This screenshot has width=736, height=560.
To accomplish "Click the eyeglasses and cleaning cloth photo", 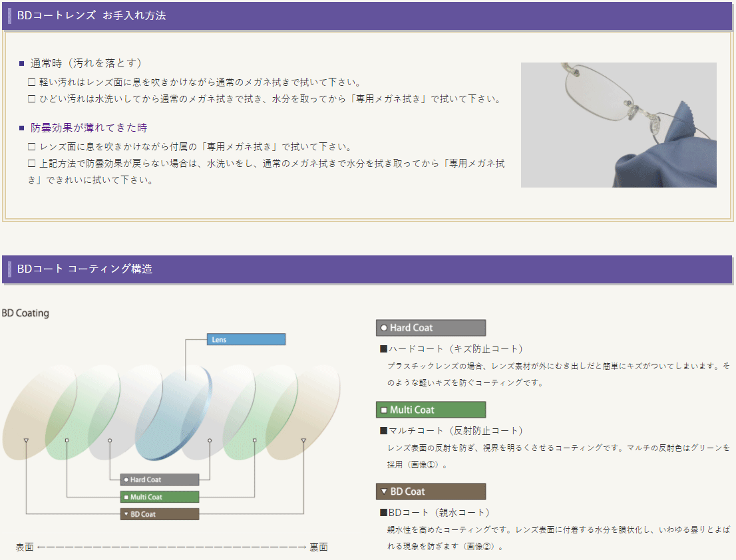I will click(x=618, y=125).
